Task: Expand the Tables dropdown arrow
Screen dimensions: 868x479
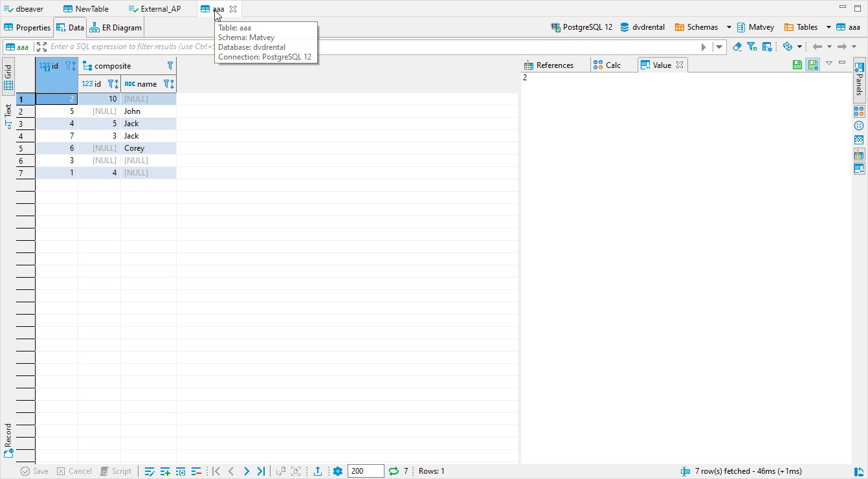Action: click(x=829, y=27)
